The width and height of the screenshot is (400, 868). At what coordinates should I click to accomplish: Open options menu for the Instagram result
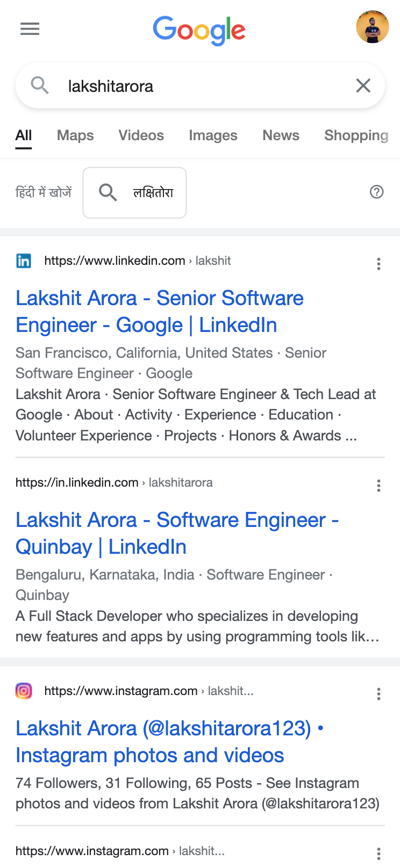click(x=378, y=694)
